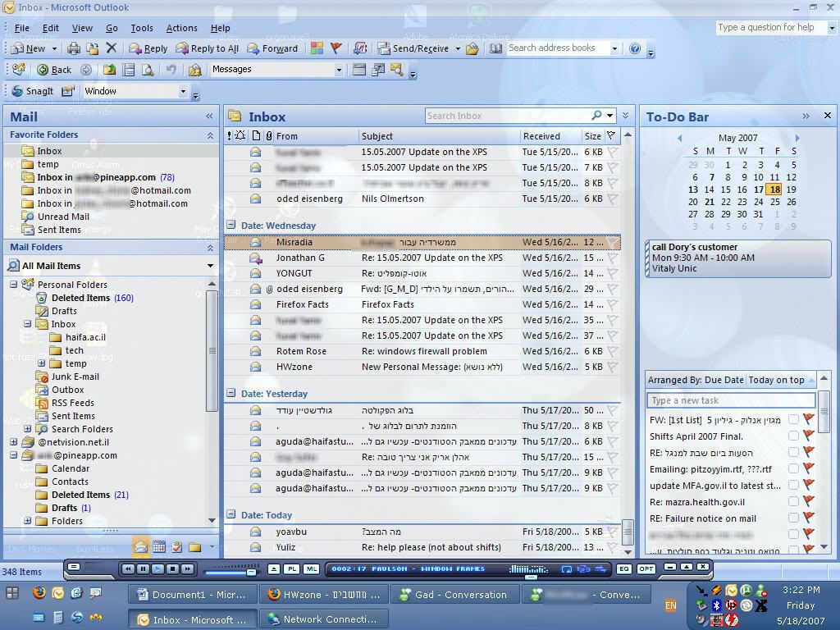Click the SnagIt toolbar button

pyautogui.click(x=33, y=91)
